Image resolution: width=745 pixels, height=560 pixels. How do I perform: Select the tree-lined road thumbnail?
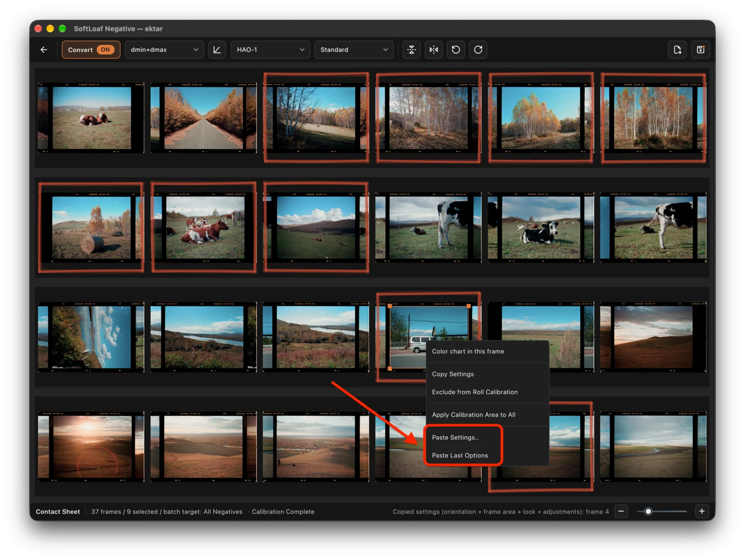click(203, 118)
